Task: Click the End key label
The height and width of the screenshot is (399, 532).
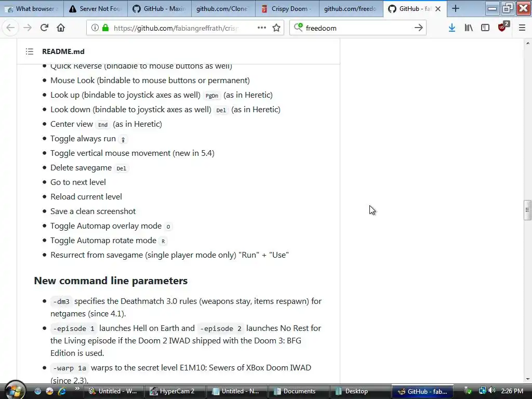Action: click(x=103, y=125)
